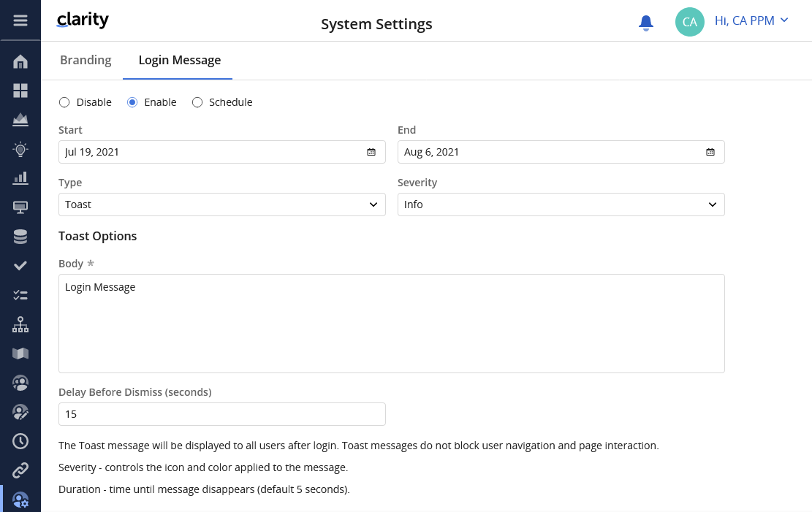Select the Schedule radio button
Viewport: 812px width, 512px height.
(197, 102)
